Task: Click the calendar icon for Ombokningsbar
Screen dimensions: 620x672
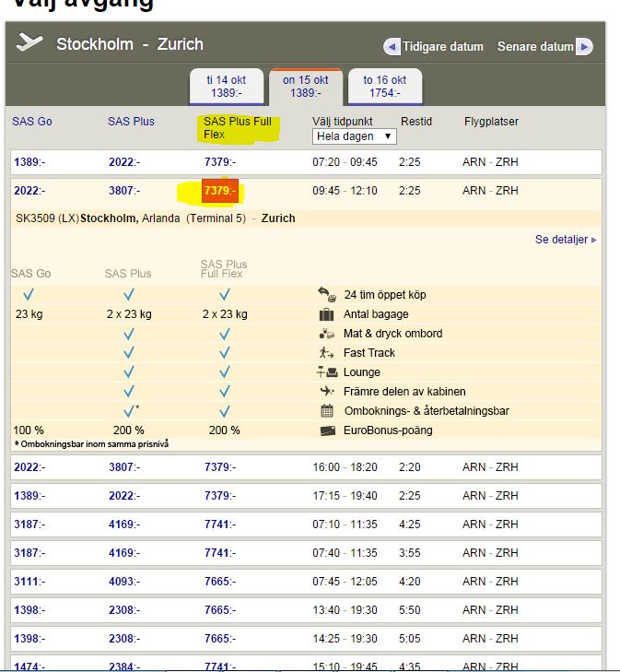Action: pyautogui.click(x=326, y=411)
